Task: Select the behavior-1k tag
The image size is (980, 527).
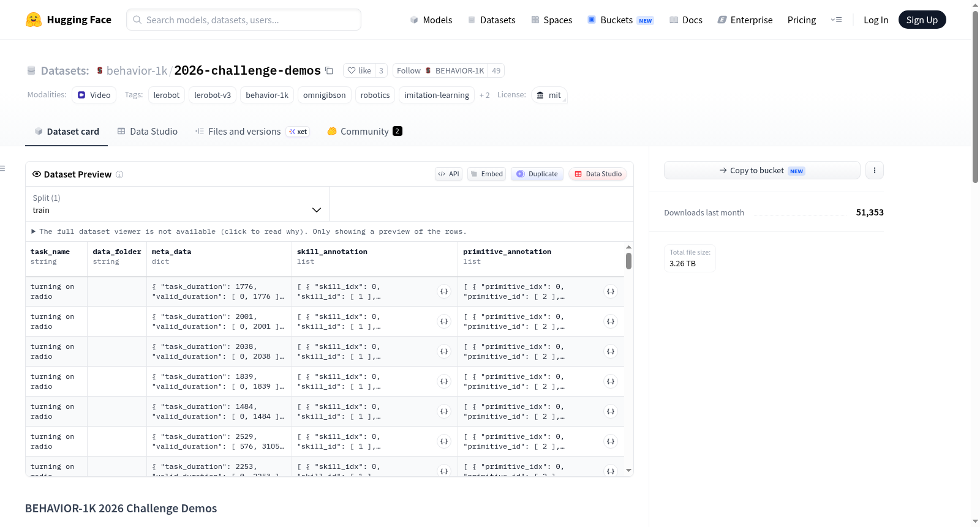Action: tap(267, 95)
